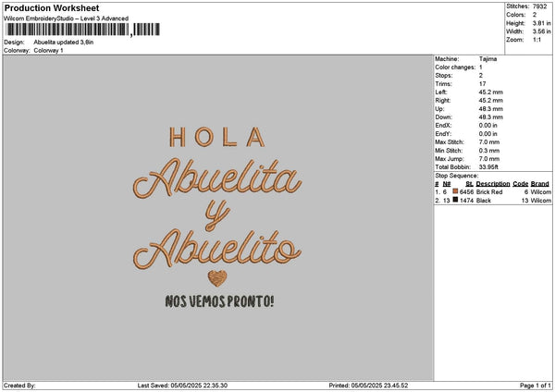555x392 pixels.
Task: Click the Description column header
Action: pos(493,183)
